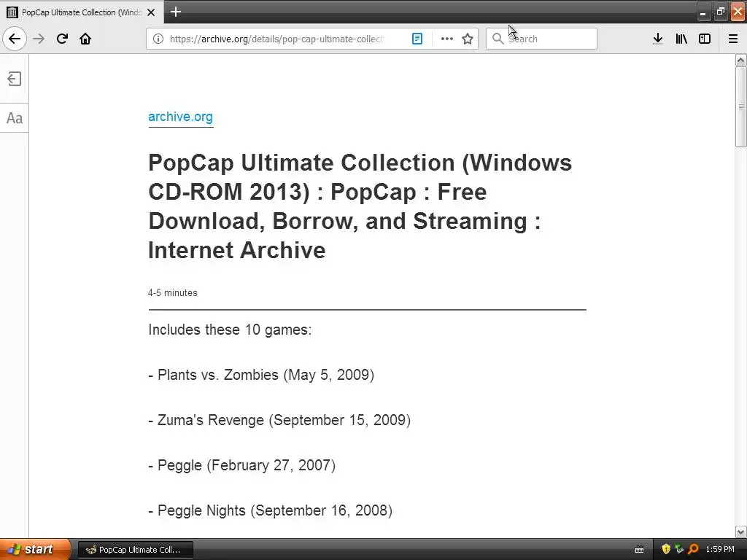Bookmark this page with the star
This screenshot has height=560, width=747.
click(468, 39)
